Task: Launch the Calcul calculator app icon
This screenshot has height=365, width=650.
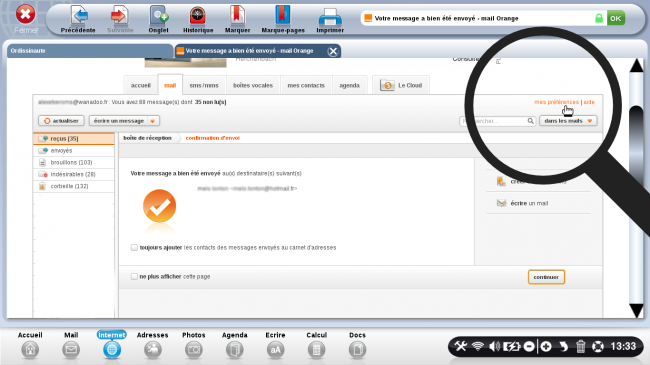Action: [x=316, y=350]
